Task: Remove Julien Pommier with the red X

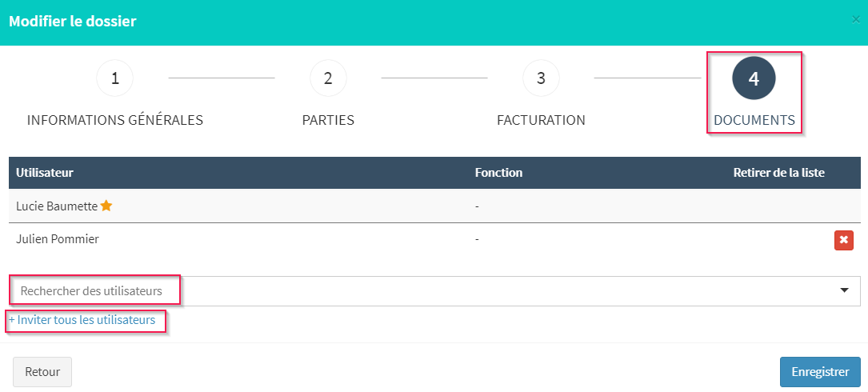Action: tap(844, 240)
